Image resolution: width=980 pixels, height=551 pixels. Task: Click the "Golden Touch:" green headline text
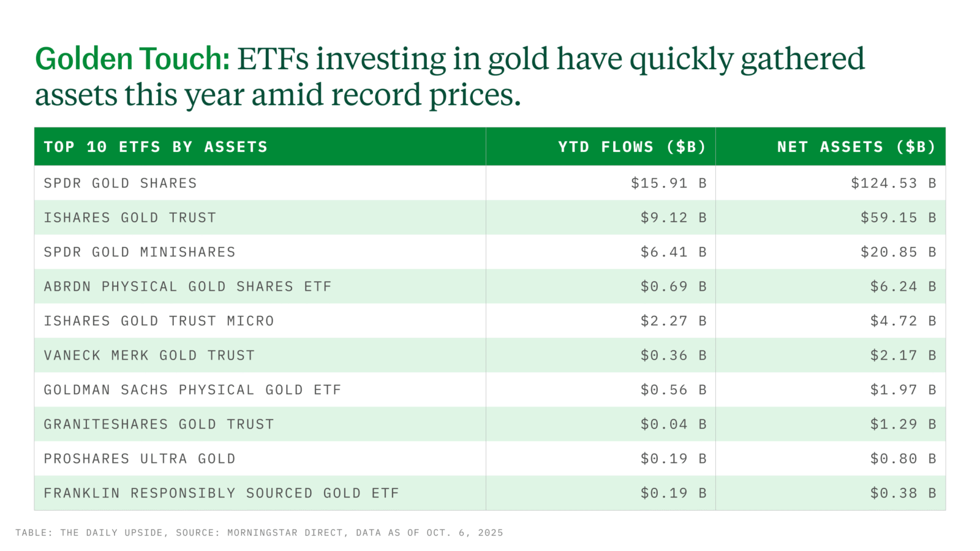[132, 59]
